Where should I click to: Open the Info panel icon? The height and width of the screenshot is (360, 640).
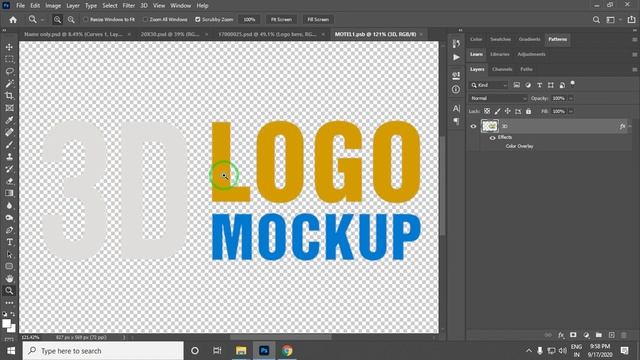coord(456,89)
